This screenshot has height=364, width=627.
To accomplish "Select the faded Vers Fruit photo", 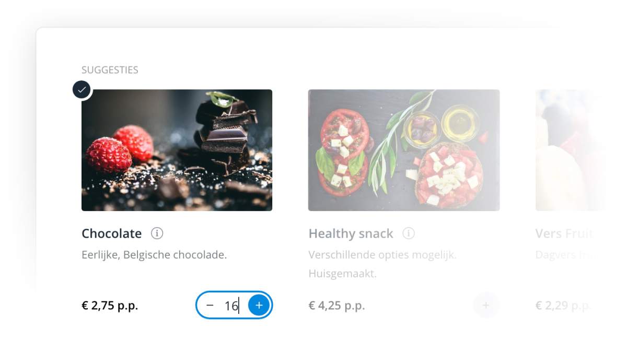I will pyautogui.click(x=570, y=150).
